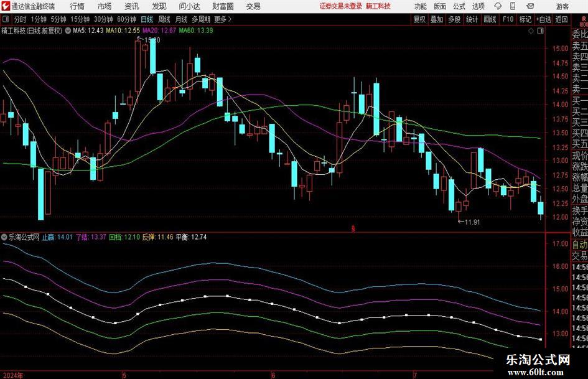The height and width of the screenshot is (379, 588).
Task: Open the 资讯 menu
Action: [x=132, y=6]
